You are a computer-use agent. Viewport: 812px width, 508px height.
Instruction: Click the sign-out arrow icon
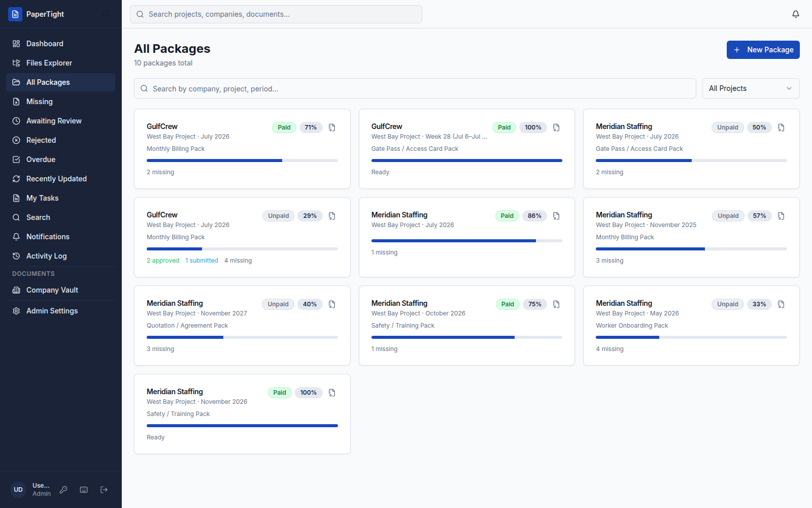click(104, 490)
